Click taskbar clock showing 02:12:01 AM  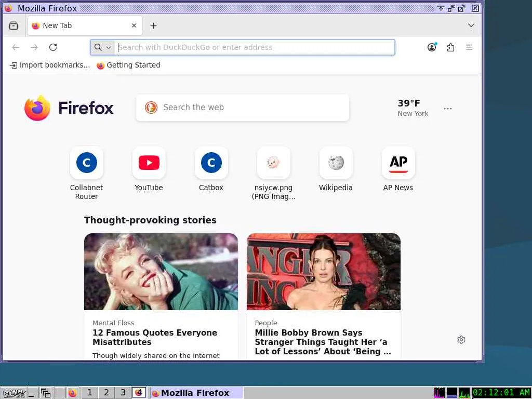501,393
